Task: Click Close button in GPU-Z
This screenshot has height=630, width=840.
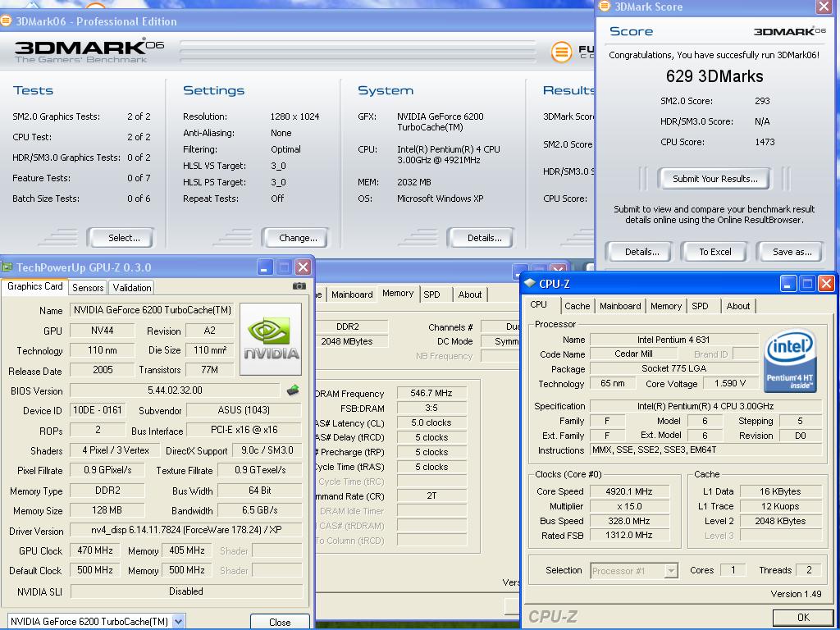Action: (x=280, y=622)
